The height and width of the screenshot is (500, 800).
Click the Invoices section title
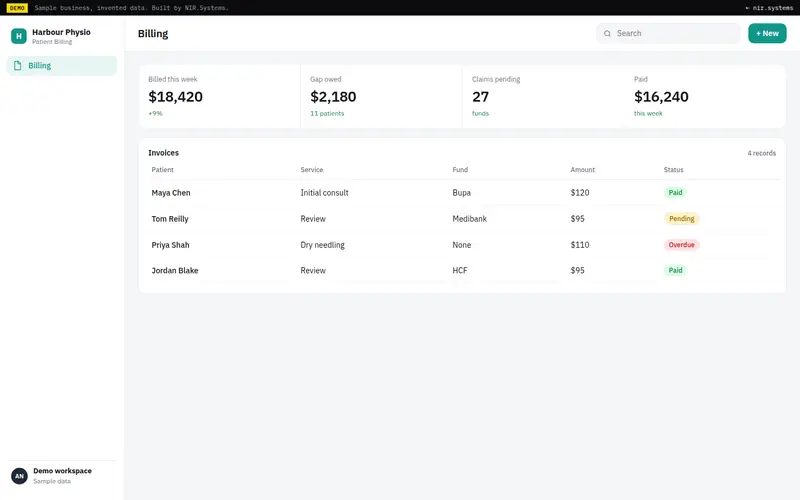pos(163,153)
